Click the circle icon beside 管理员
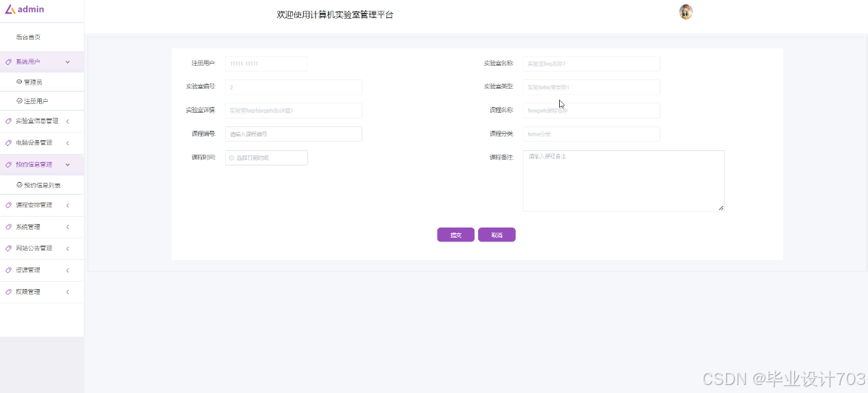The width and height of the screenshot is (868, 393). [20, 82]
